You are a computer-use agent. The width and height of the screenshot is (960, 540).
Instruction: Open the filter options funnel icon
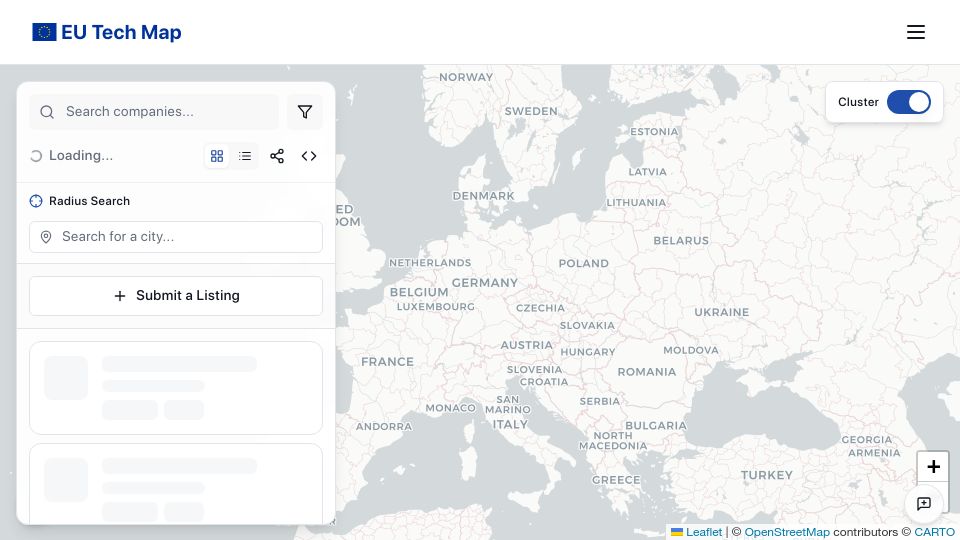[x=305, y=111]
